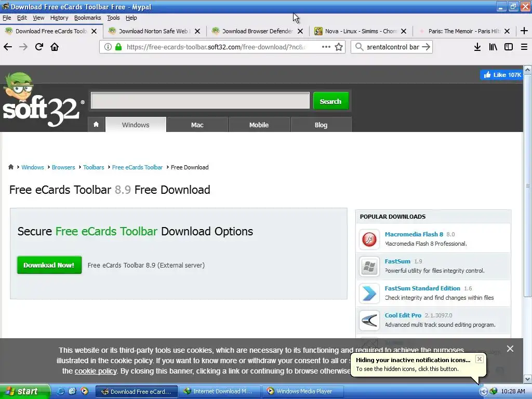532x399 pixels.
Task: Close the Paris: The Memoir tab
Action: (x=507, y=31)
